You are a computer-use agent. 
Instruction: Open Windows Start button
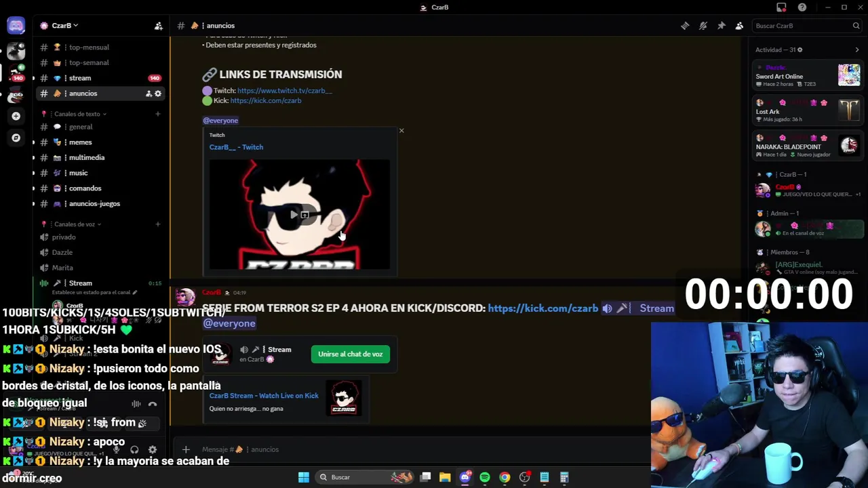point(304,477)
